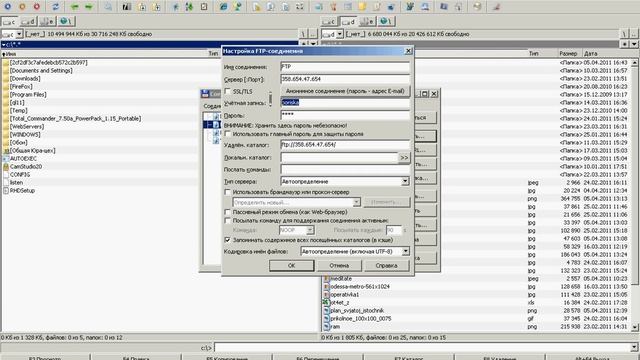Switch left panel to drive e button

(x=47, y=21)
